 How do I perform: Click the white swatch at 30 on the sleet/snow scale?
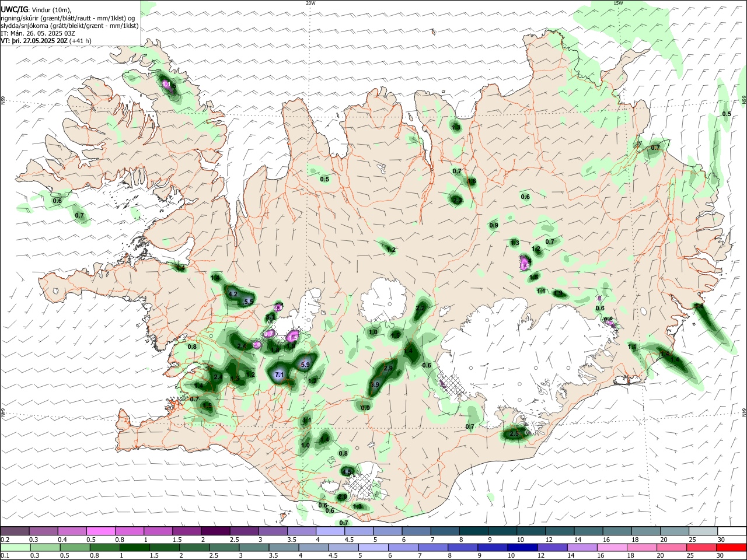click(732, 531)
